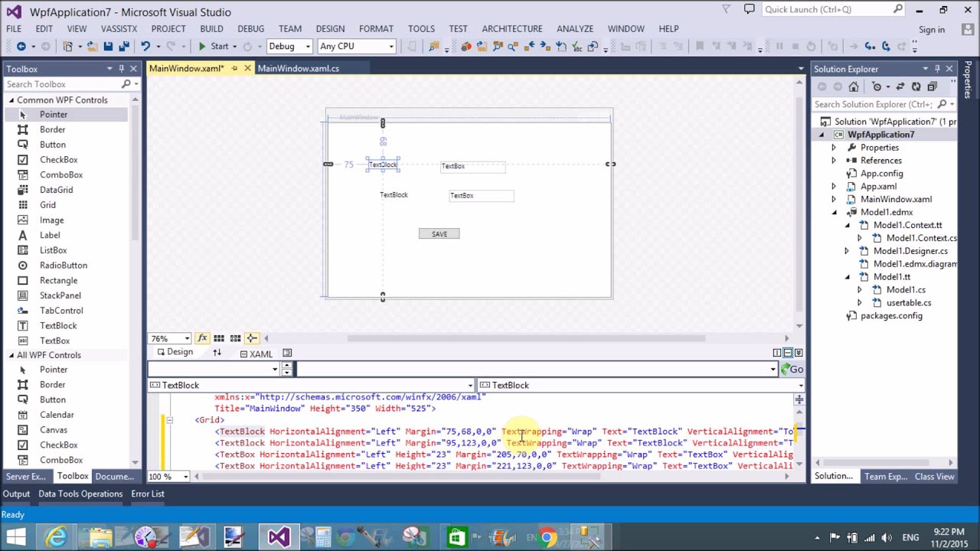This screenshot has width=980, height=551.
Task: Collapse the All WPF Controls group
Action: pyautogui.click(x=11, y=355)
